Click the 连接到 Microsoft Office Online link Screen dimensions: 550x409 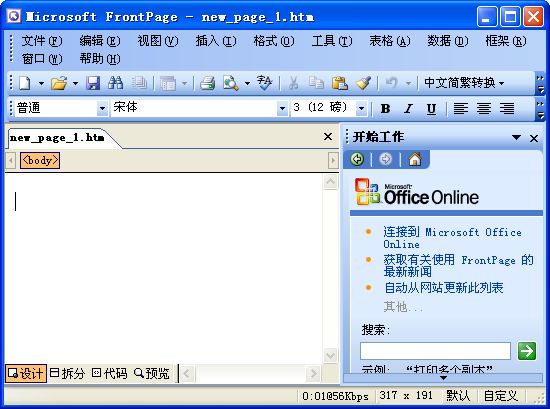click(x=452, y=238)
